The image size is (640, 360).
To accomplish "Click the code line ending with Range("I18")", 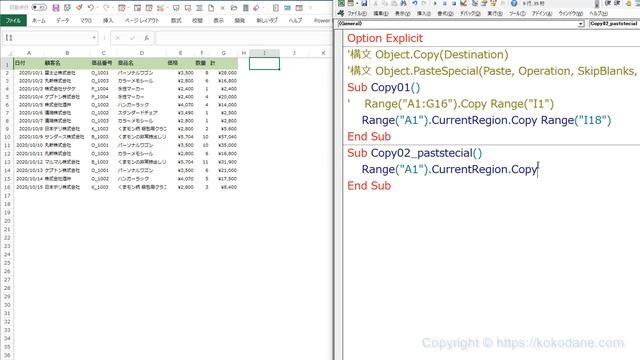I will coord(486,120).
